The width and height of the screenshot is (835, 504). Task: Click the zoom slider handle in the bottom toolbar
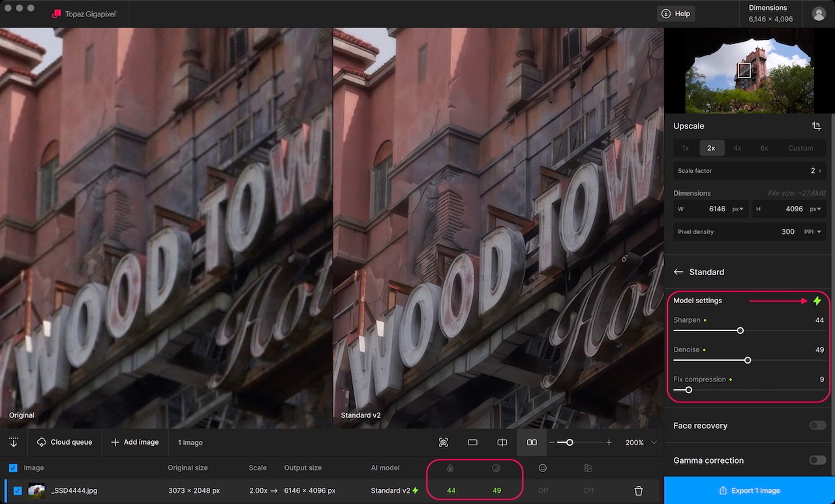[x=569, y=443]
